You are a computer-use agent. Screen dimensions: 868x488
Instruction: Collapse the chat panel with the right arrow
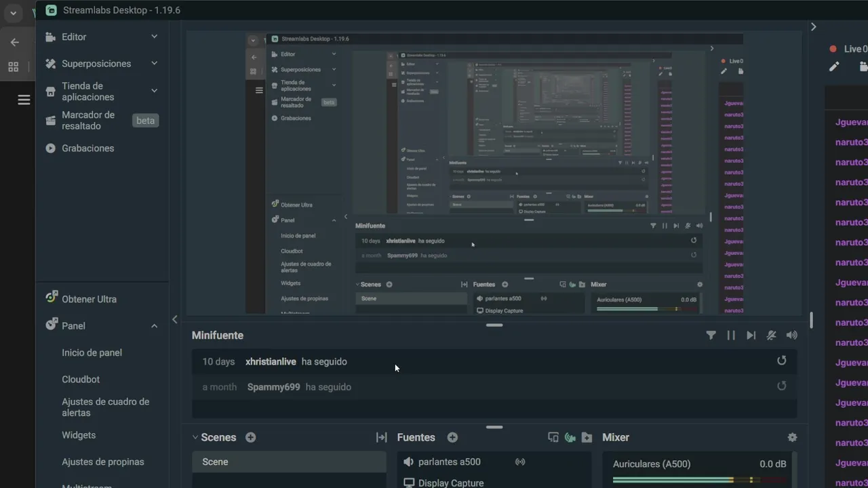point(813,26)
